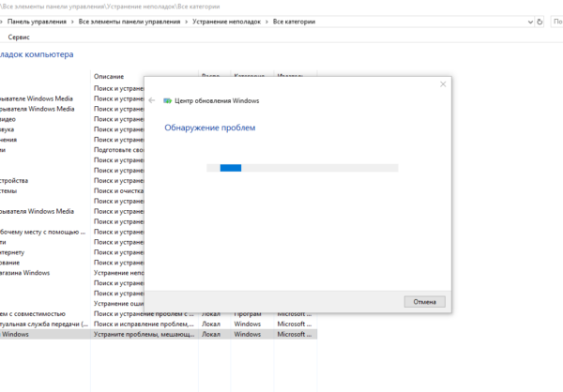Select row ending with совместимостью

coord(158,314)
